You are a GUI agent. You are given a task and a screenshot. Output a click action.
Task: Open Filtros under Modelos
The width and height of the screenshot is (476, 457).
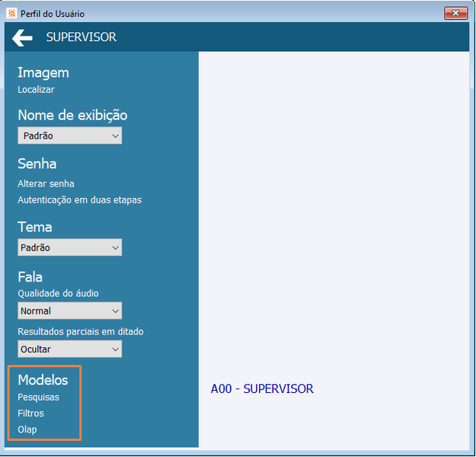coord(30,414)
